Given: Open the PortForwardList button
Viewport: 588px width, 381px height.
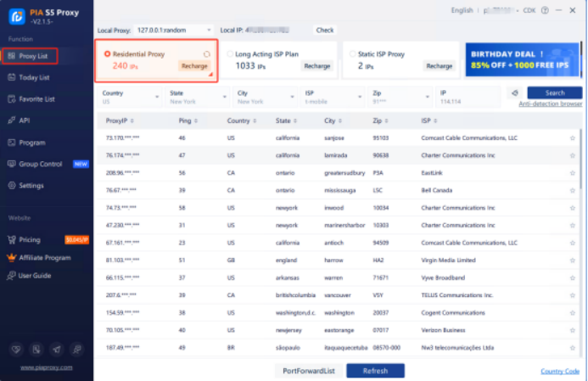Looking at the screenshot, I should point(309,371).
